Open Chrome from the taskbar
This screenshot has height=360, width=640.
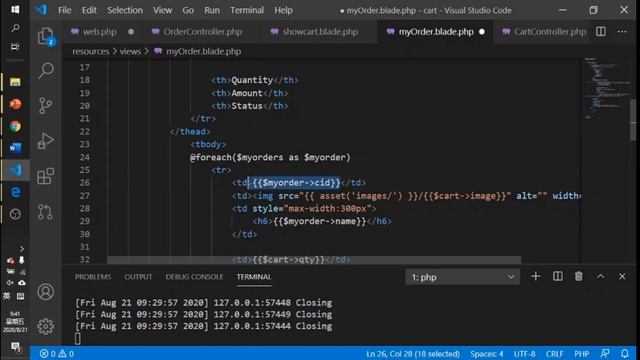tap(16, 126)
